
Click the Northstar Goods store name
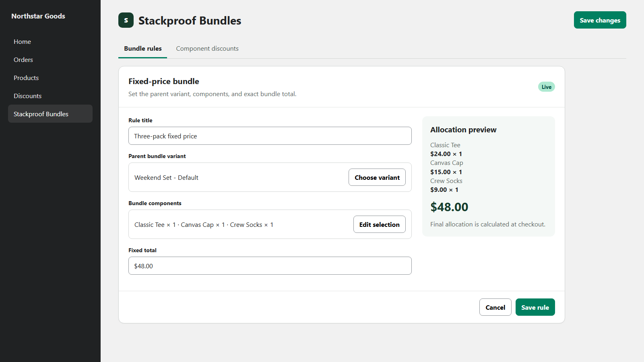point(38,16)
